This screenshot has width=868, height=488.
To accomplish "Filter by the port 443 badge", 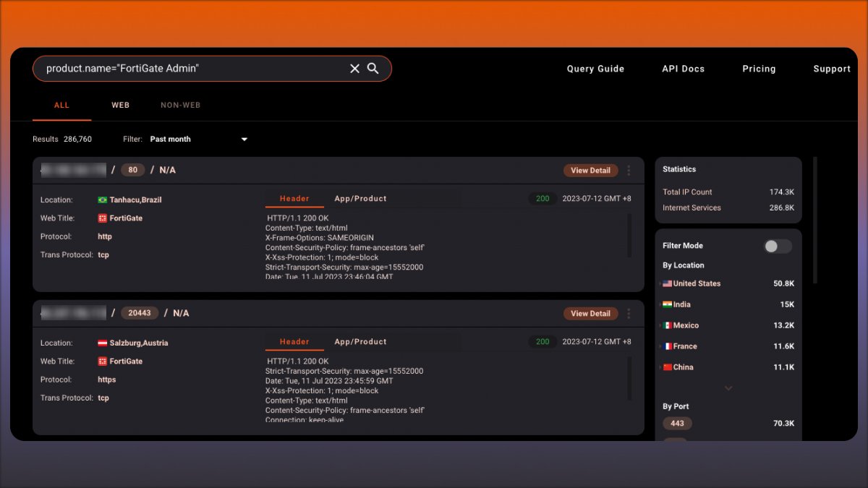I will [x=677, y=424].
